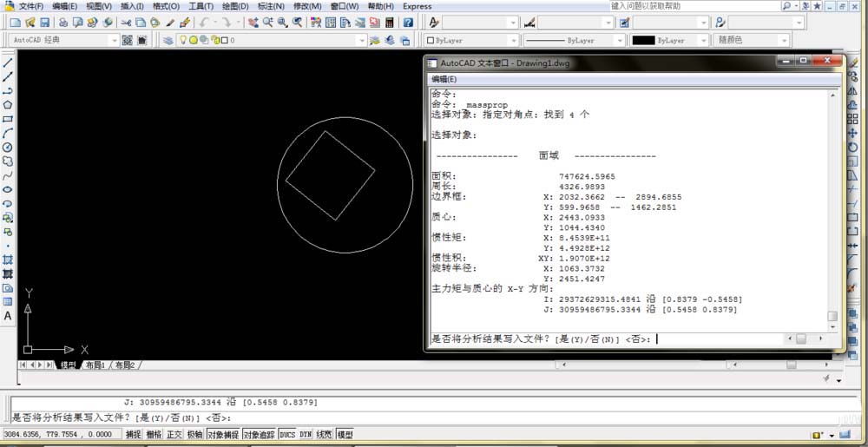
Task: Open the Layer Properties Manager icon
Action: (168, 41)
